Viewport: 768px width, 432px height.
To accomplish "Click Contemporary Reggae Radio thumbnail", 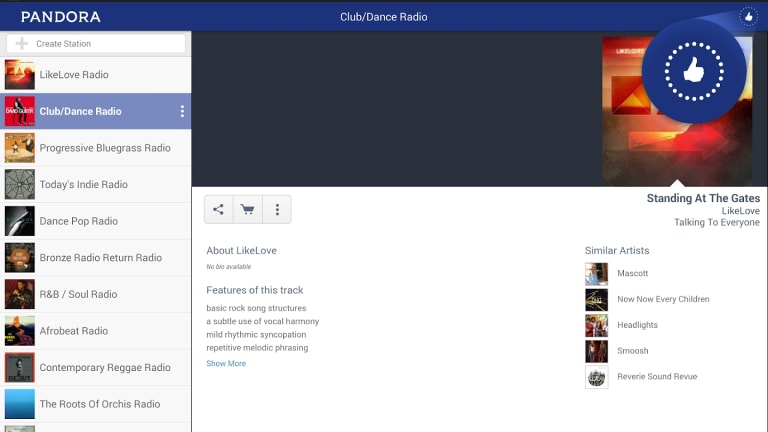I will (20, 367).
